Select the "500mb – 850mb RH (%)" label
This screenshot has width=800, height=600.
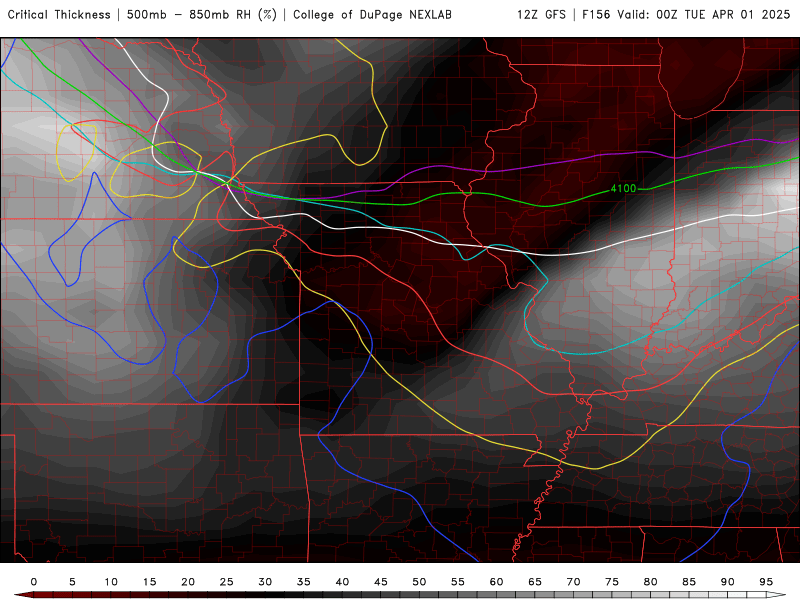(x=202, y=15)
